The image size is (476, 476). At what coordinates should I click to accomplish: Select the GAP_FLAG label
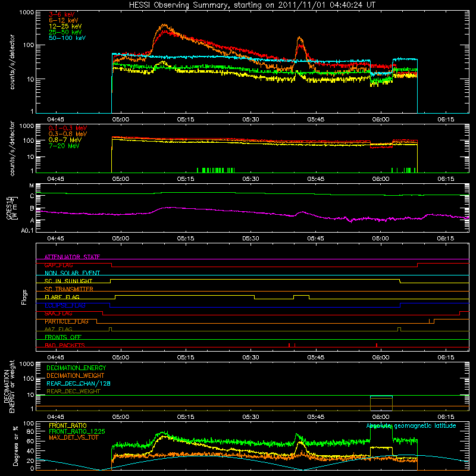[58, 265]
